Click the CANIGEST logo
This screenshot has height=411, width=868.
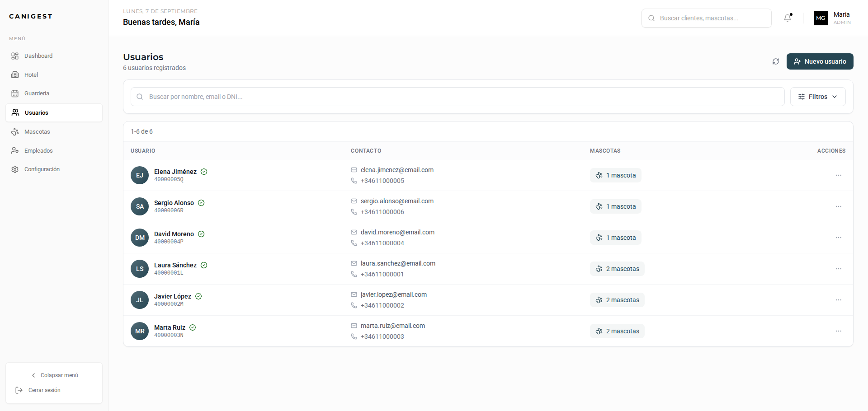(x=31, y=16)
